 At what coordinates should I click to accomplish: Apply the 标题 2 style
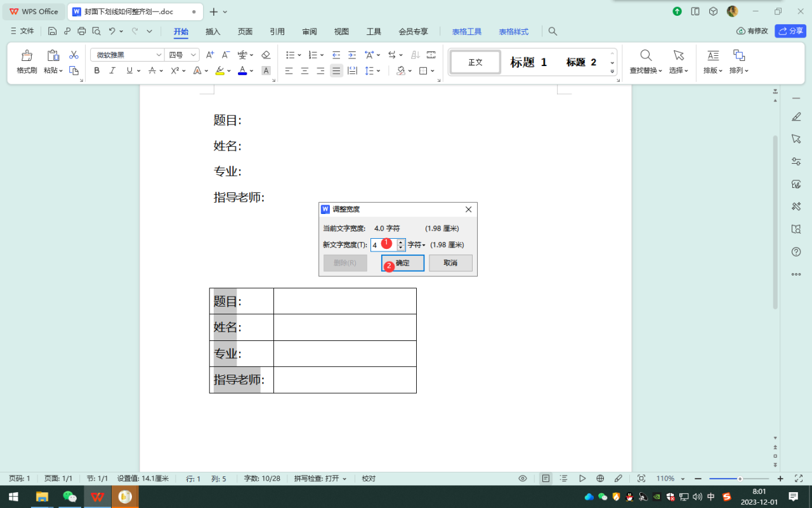(x=582, y=62)
